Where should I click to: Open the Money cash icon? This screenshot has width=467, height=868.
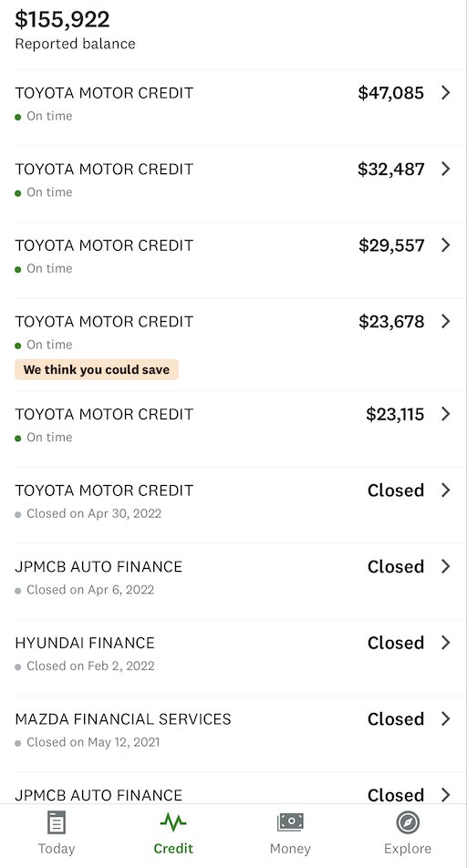[x=290, y=822]
